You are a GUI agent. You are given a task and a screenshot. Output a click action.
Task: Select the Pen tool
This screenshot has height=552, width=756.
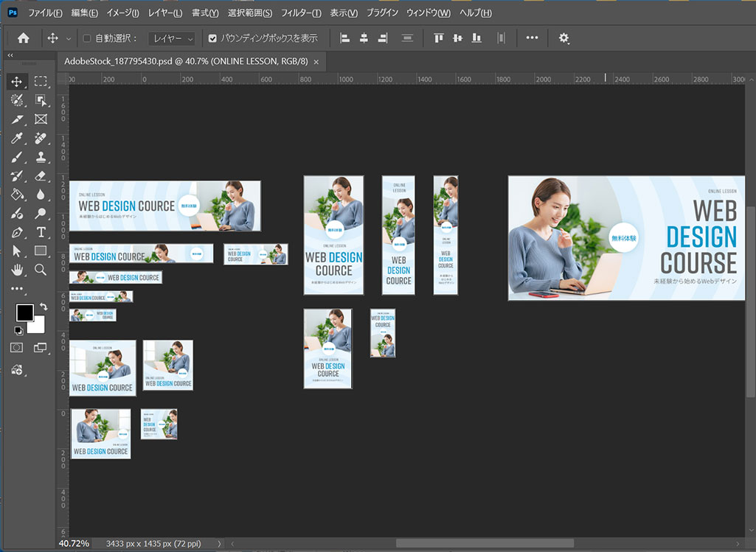click(17, 232)
